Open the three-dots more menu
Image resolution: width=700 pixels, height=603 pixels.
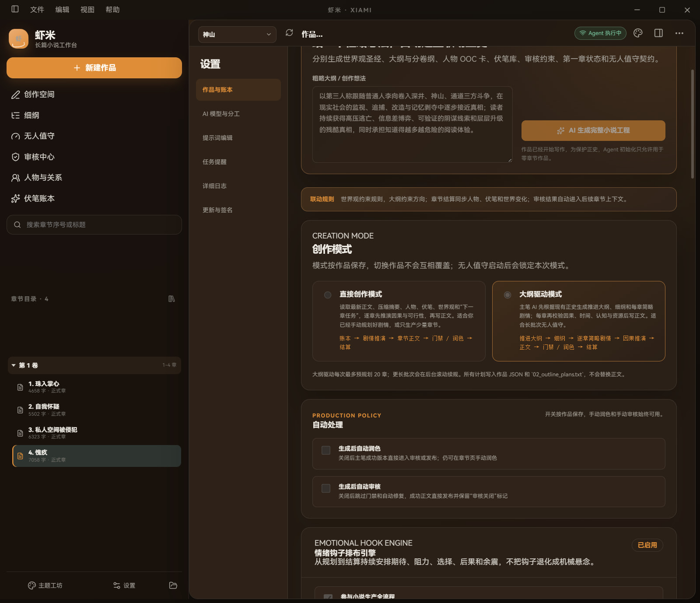point(679,33)
